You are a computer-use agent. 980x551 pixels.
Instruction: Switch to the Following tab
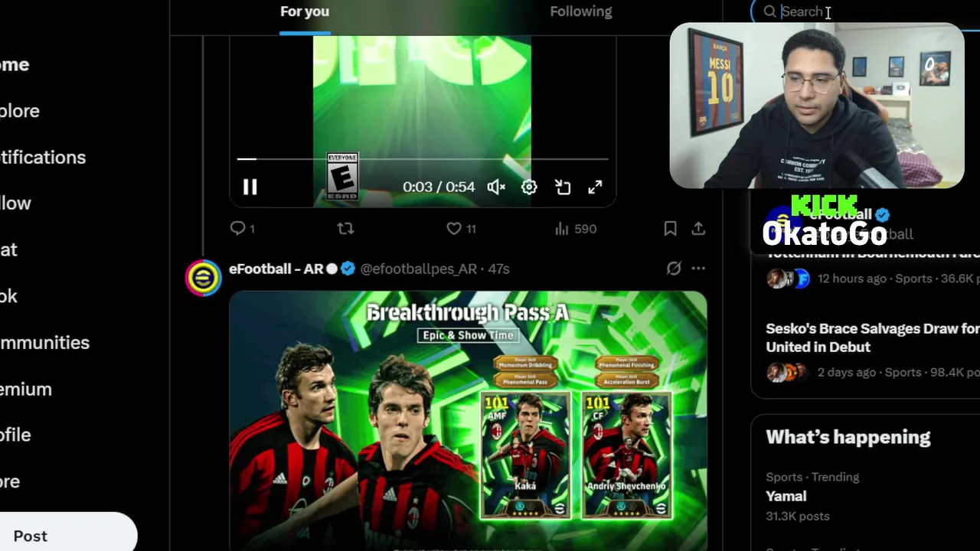point(581,11)
